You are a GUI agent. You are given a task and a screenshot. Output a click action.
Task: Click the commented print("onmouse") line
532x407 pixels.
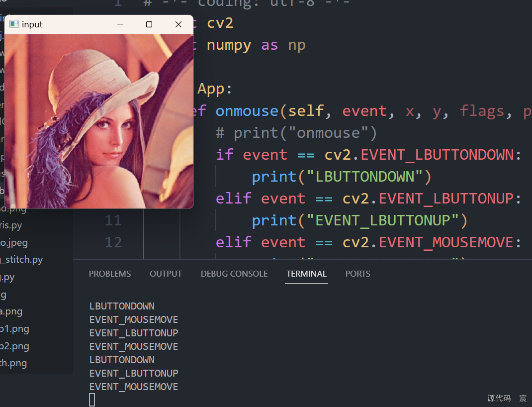pos(296,133)
